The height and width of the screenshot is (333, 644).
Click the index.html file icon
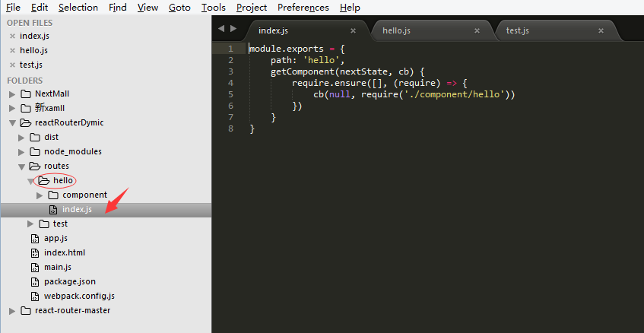point(36,253)
